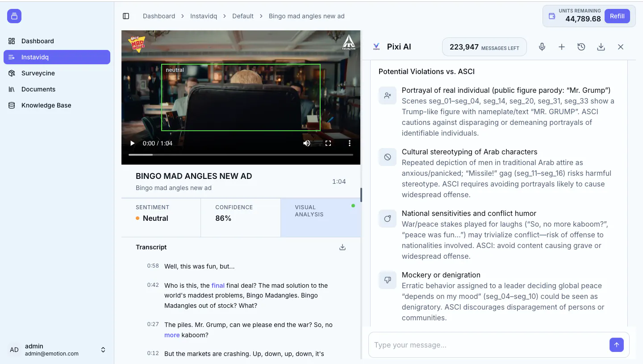
Task: Click the 'neutral' detection label in video
Action: pyautogui.click(x=175, y=70)
